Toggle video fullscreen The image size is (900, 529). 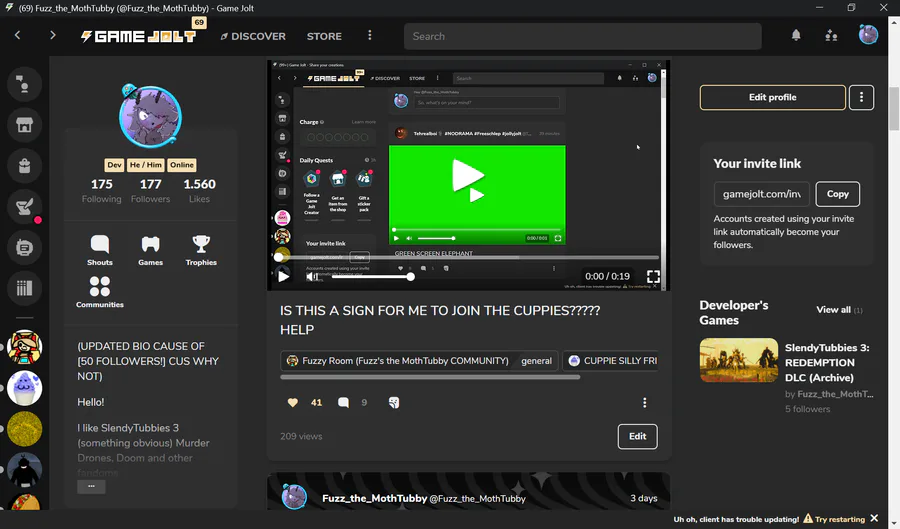coord(653,277)
